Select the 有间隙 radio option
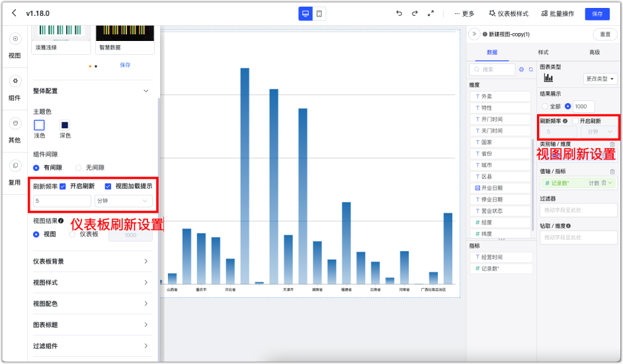 (x=36, y=168)
